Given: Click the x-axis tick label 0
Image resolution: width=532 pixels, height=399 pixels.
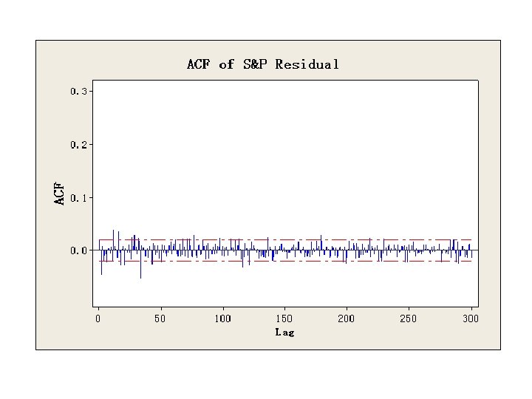Looking at the screenshot, I should click(98, 318).
